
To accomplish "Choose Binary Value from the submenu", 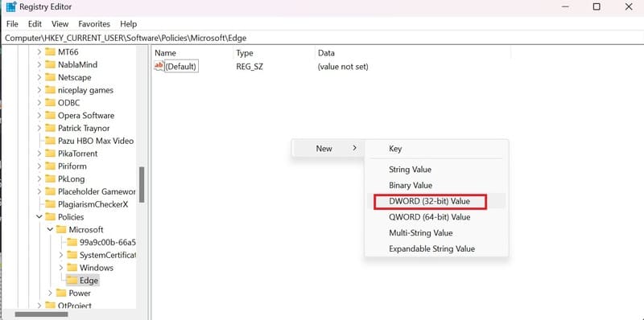I will pyautogui.click(x=436, y=186).
